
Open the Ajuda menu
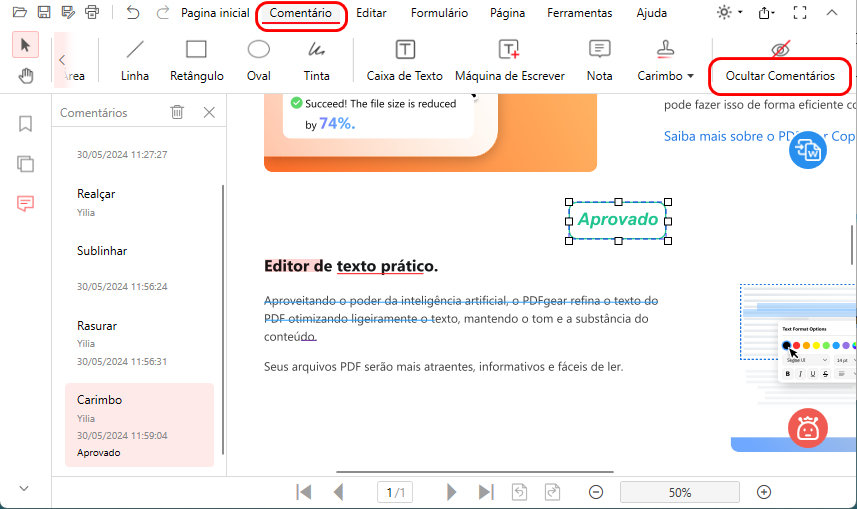tap(651, 13)
